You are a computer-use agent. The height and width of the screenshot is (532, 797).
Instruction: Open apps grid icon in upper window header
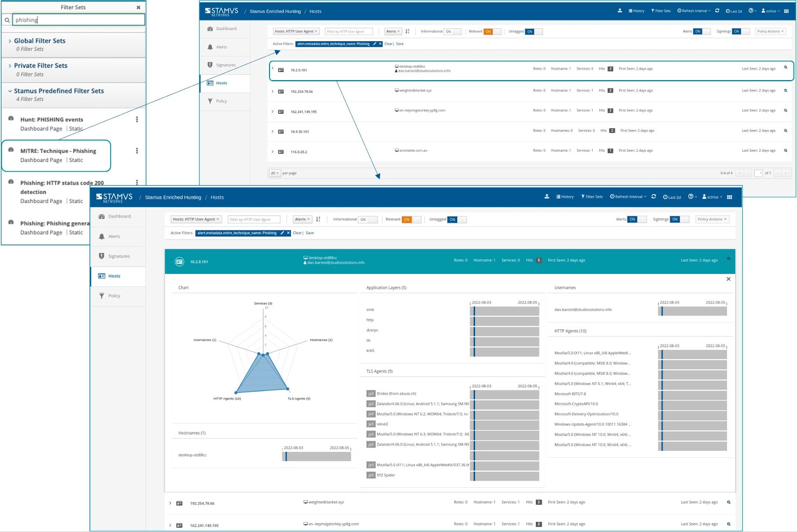click(x=786, y=11)
